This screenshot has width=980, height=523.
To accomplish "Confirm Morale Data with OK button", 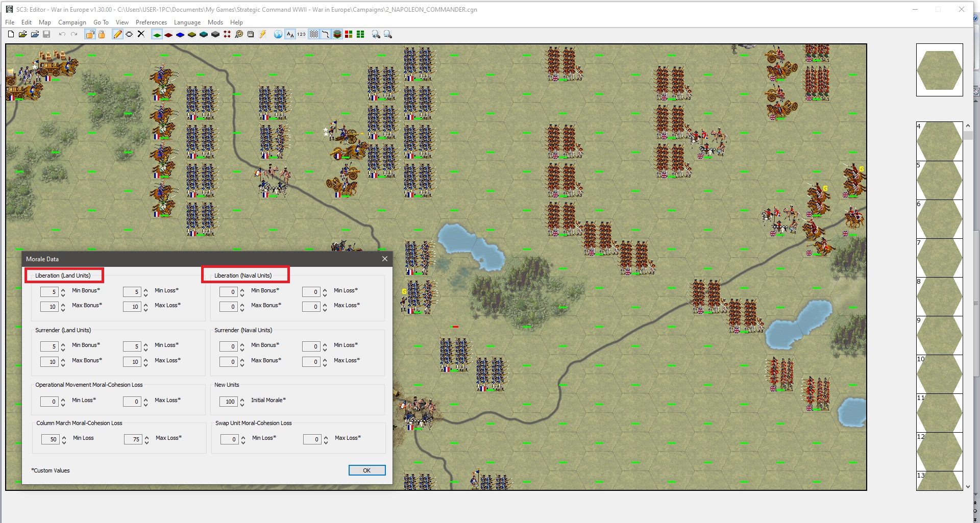I will [367, 470].
